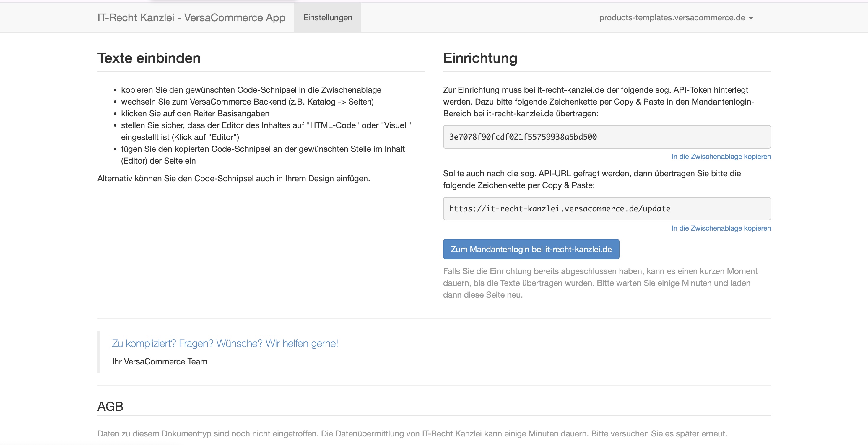Click bullet 'klicken Sie auf den Reiter Basisangaben'
Screen dimensions: 868x445
point(195,113)
